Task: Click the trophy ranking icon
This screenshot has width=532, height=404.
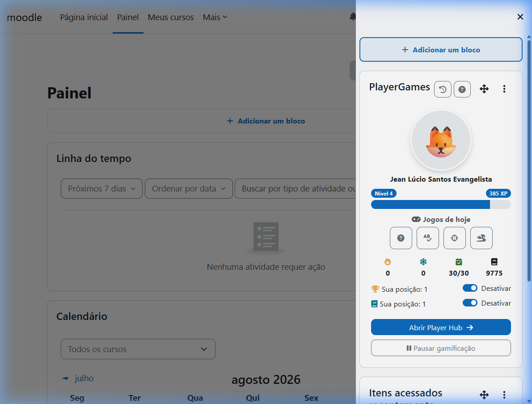Action: click(375, 289)
